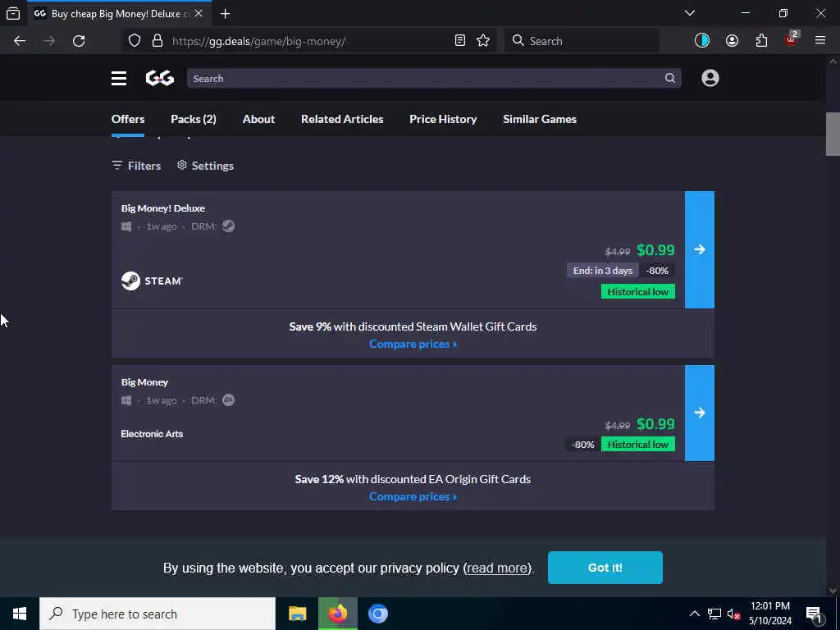
Task: Open the Related Articles tab
Action: pyautogui.click(x=342, y=119)
